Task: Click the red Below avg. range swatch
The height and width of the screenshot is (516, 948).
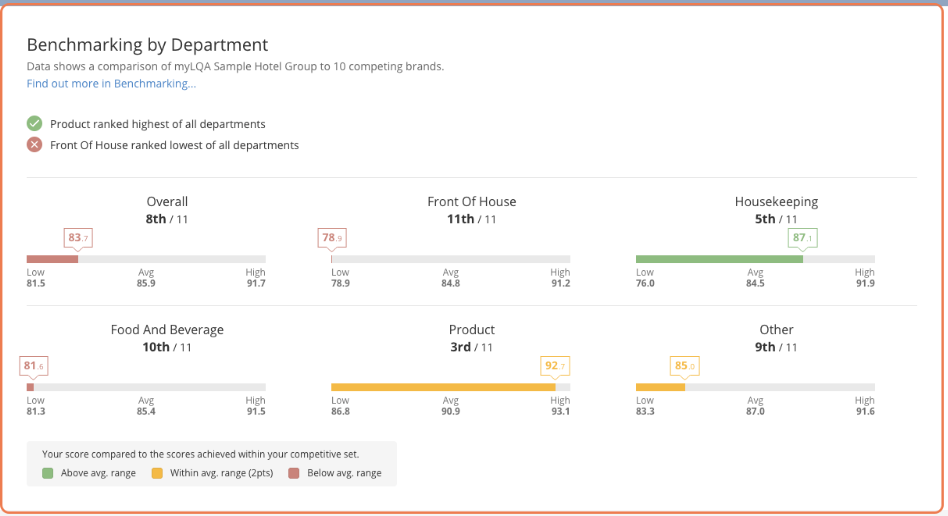Action: (x=293, y=473)
